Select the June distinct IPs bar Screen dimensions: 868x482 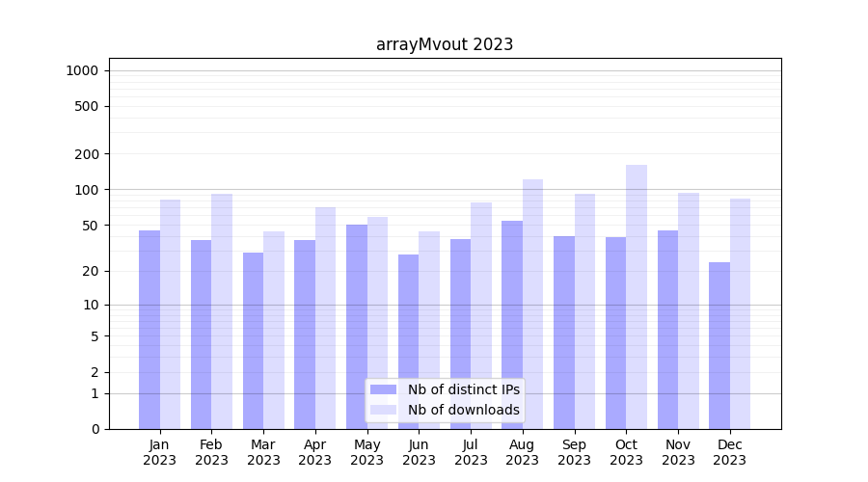tap(409, 341)
